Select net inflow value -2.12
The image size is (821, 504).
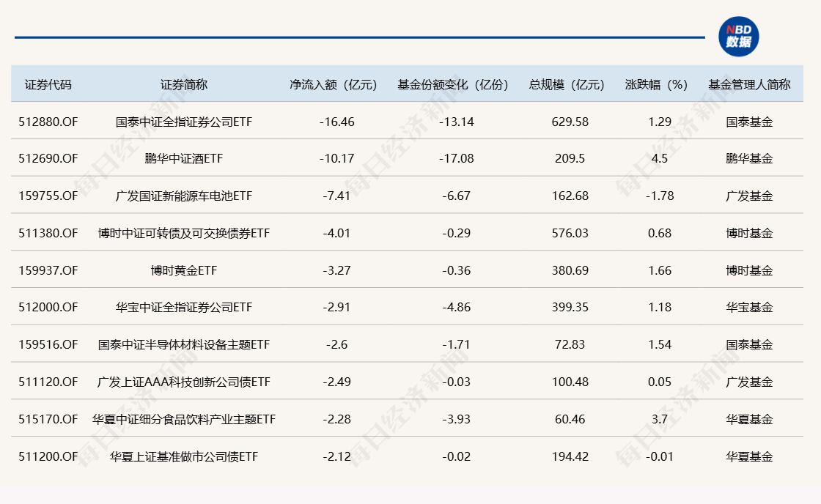(x=336, y=456)
